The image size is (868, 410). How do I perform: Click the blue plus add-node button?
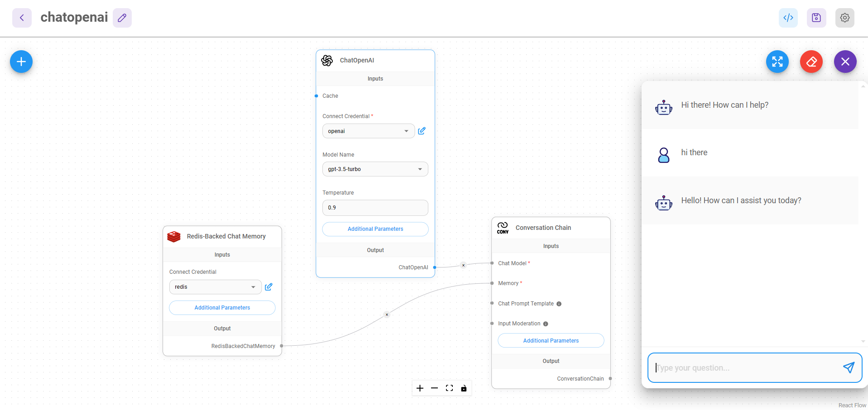[x=21, y=62]
